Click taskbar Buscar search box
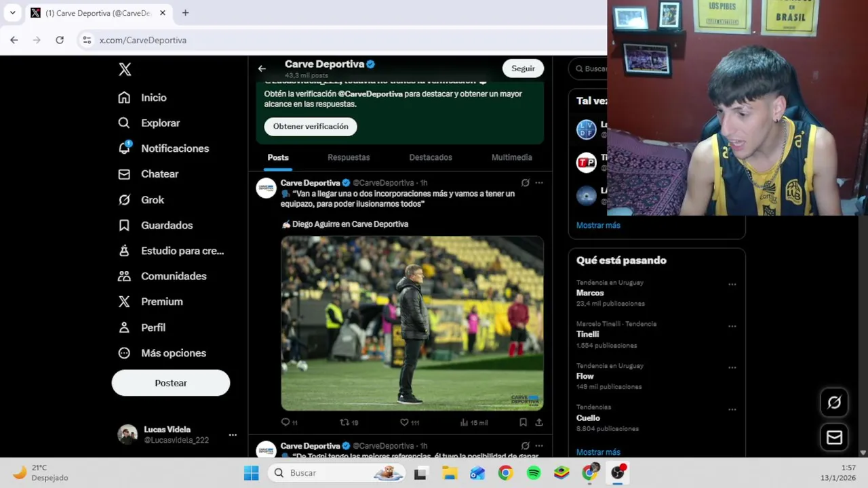868x488 pixels. (338, 473)
